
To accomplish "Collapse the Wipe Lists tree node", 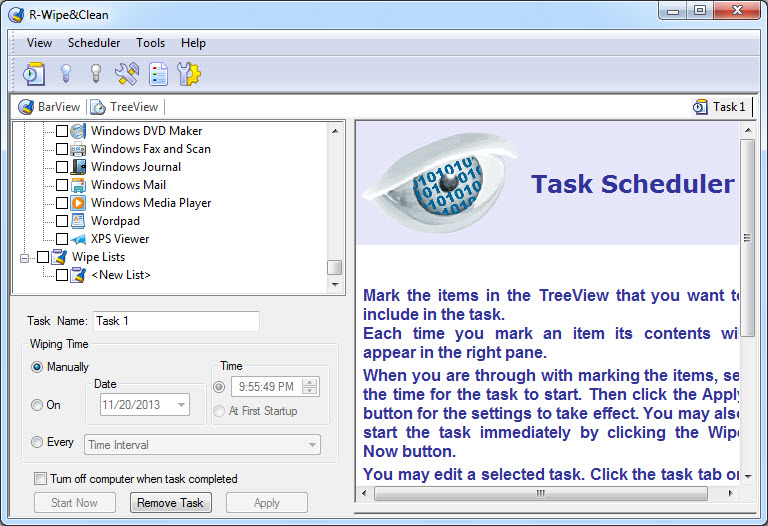I will (x=24, y=258).
